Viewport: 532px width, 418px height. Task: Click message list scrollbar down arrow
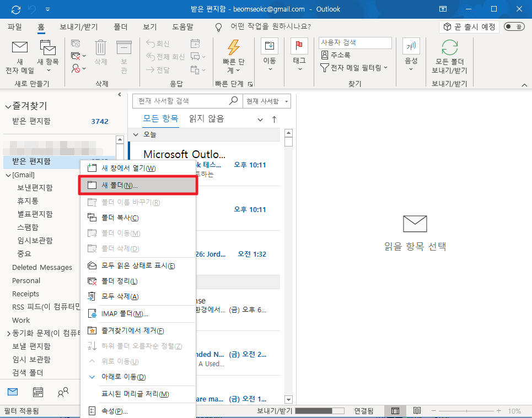pyautogui.click(x=288, y=400)
